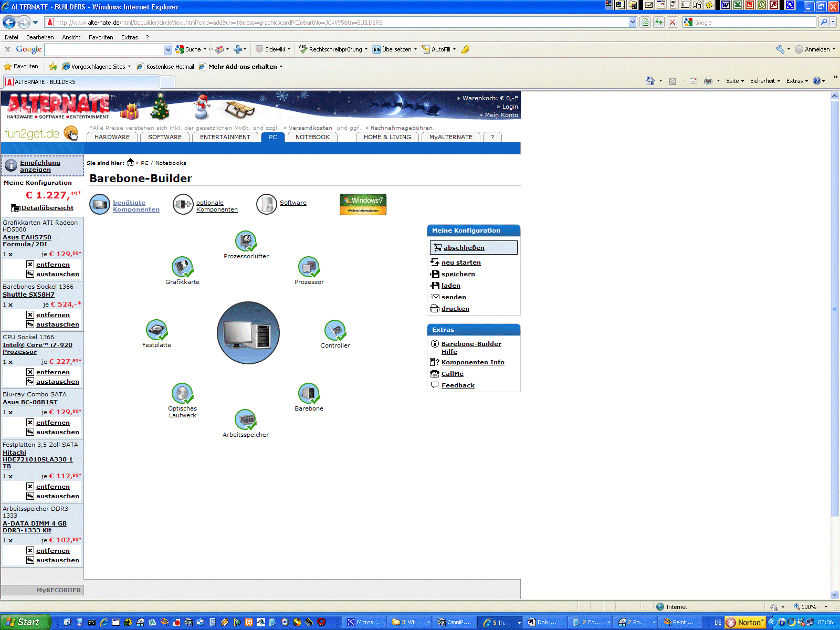Viewport: 840px width, 630px height.
Task: Open the address bar history dropdown
Action: [633, 22]
